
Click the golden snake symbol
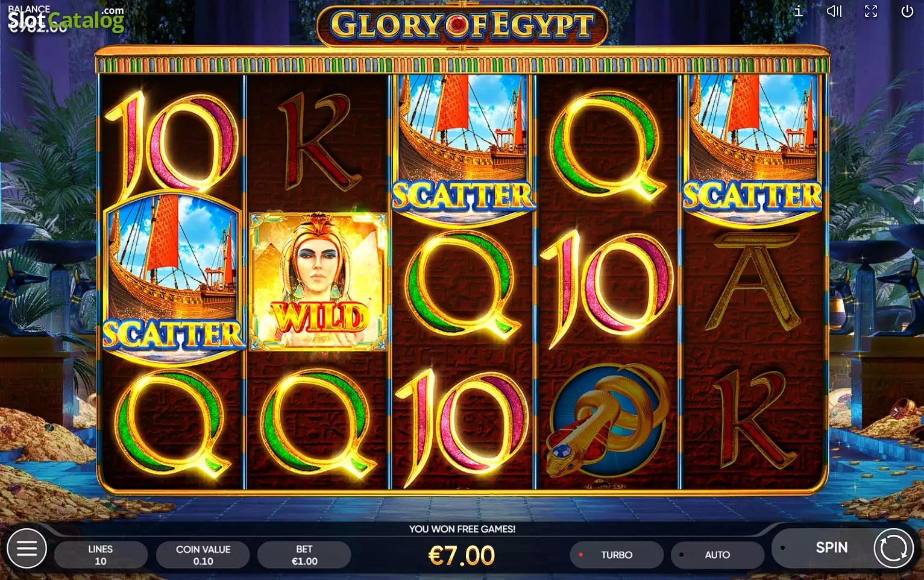point(607,421)
